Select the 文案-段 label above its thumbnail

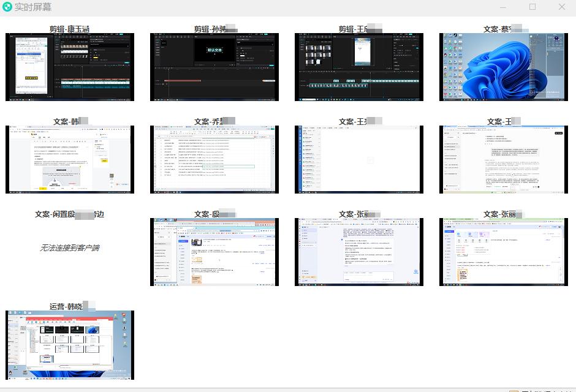pyautogui.click(x=214, y=214)
